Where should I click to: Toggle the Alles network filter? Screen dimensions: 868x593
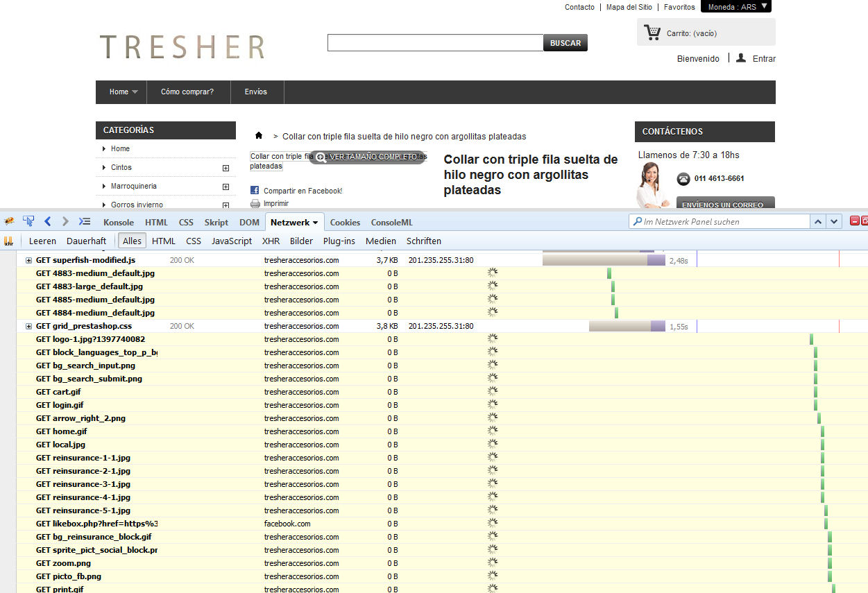click(132, 241)
